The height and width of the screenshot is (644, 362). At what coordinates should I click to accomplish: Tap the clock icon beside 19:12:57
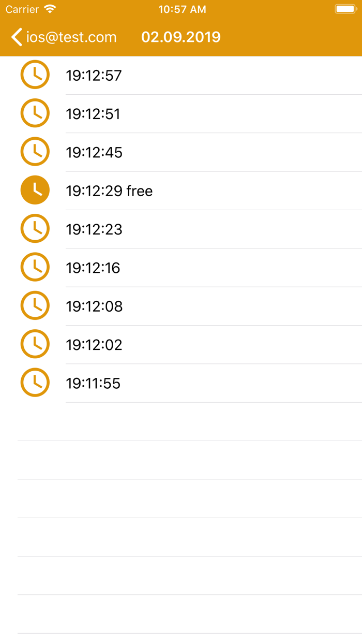[35, 75]
